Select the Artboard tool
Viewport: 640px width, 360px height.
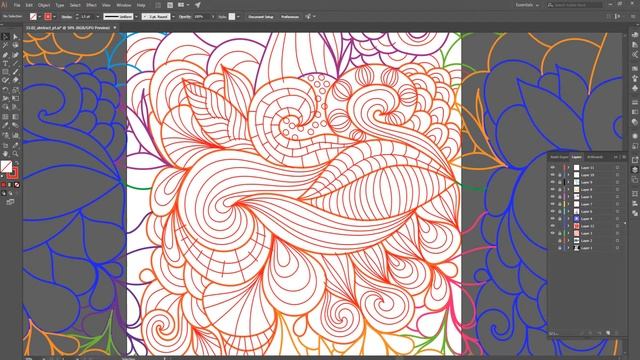pyautogui.click(x=5, y=146)
